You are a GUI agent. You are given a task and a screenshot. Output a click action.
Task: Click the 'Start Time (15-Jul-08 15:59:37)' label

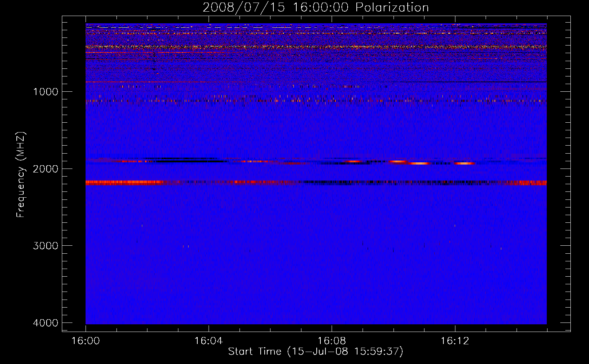click(x=316, y=352)
